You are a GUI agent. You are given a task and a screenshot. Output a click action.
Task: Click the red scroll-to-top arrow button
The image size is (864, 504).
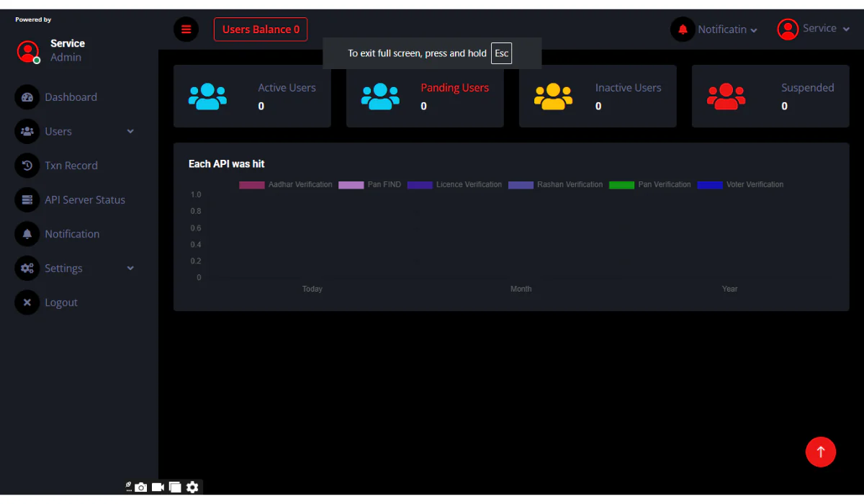click(821, 452)
